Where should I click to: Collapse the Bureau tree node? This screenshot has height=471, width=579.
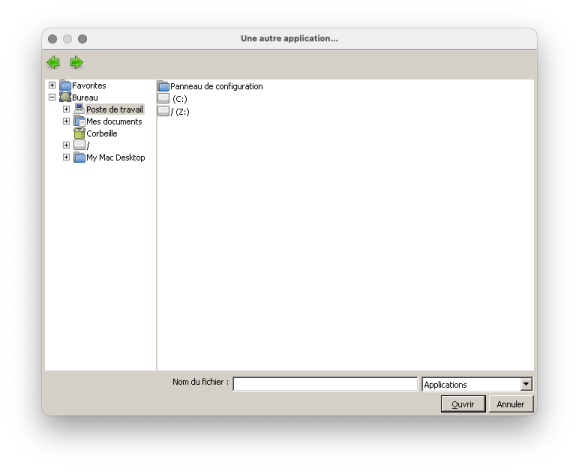point(52,97)
